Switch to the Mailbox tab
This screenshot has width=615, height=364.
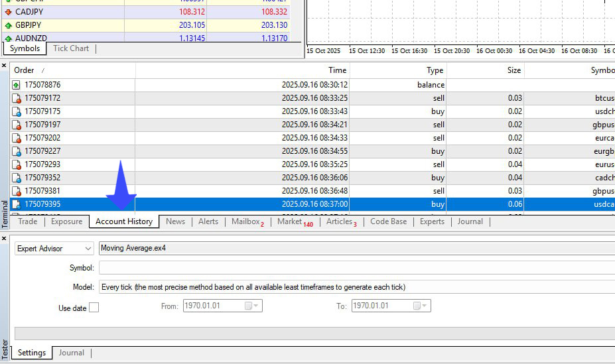tap(247, 221)
